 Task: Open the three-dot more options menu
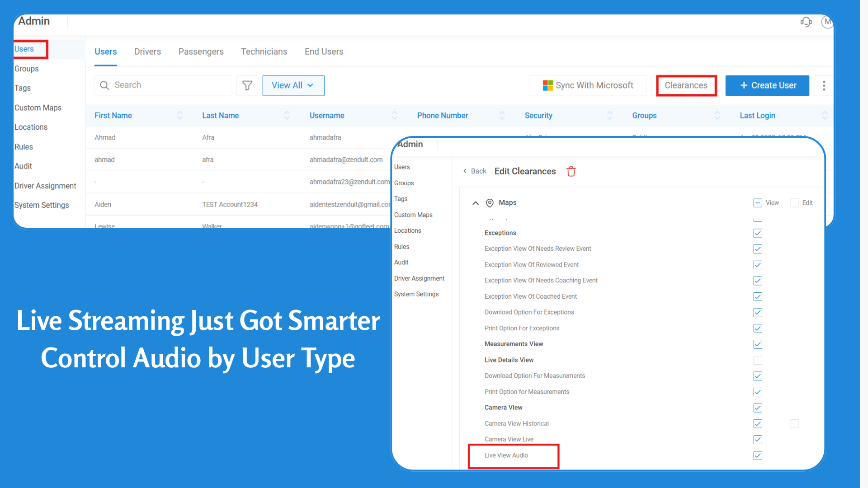coord(824,85)
